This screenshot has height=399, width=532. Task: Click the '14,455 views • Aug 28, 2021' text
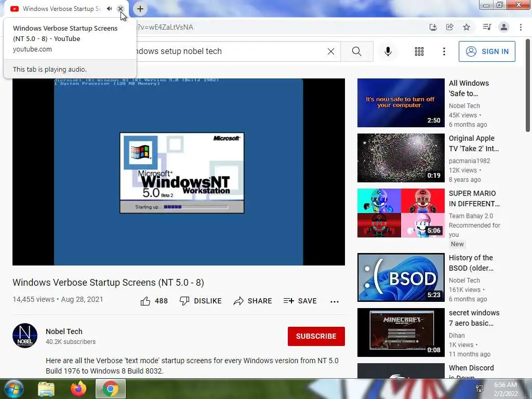58,299
